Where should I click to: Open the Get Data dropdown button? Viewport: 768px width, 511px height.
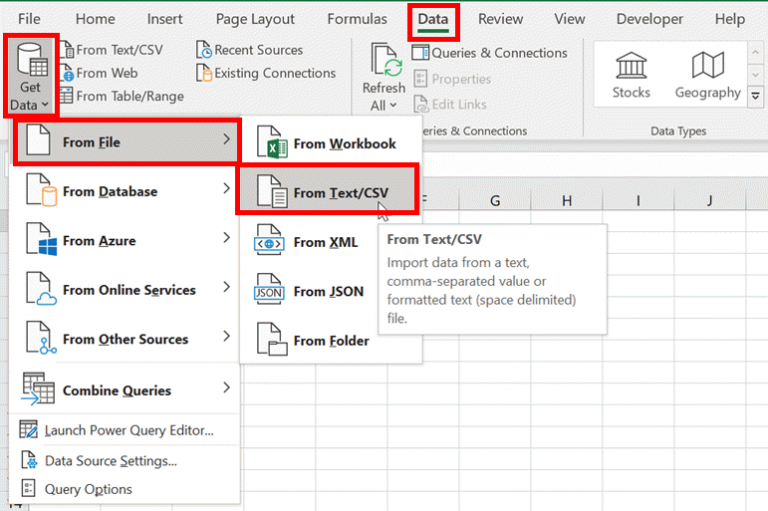(30, 76)
